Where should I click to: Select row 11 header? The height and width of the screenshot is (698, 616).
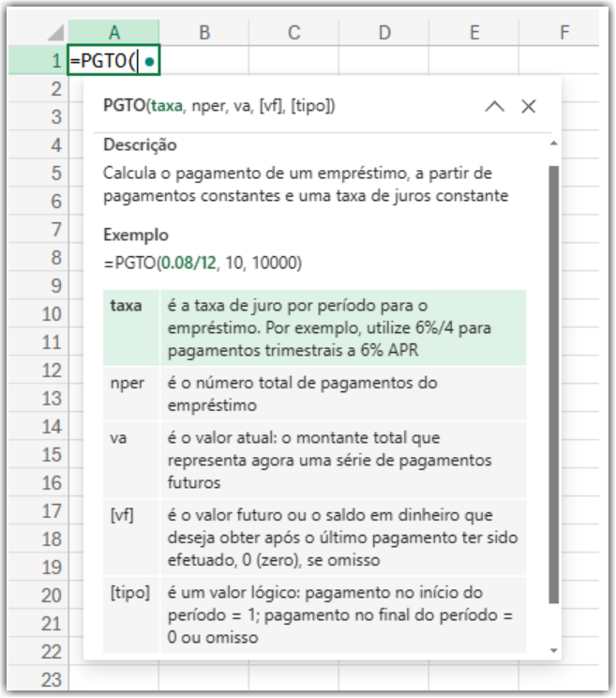tap(38, 341)
